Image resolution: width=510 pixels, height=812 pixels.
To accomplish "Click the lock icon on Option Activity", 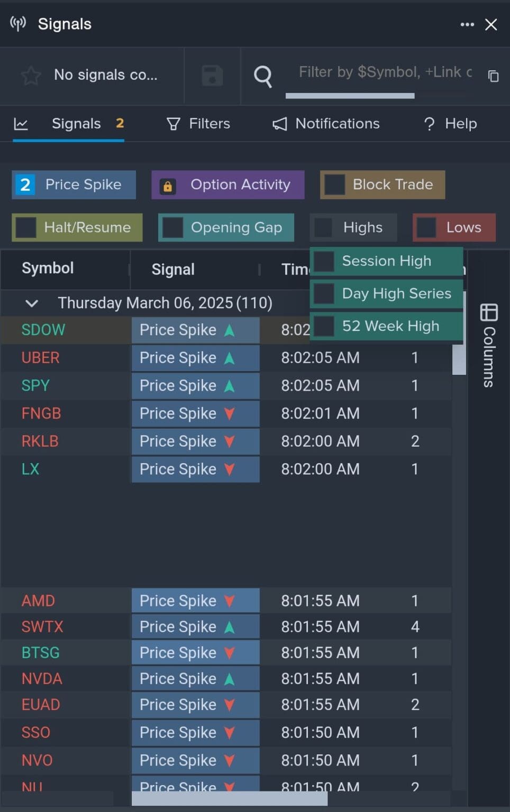I will [x=168, y=186].
